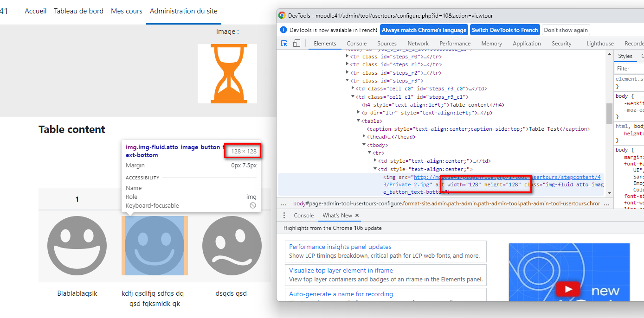Collapse the table element node
The image size is (644, 318).
(x=359, y=121)
